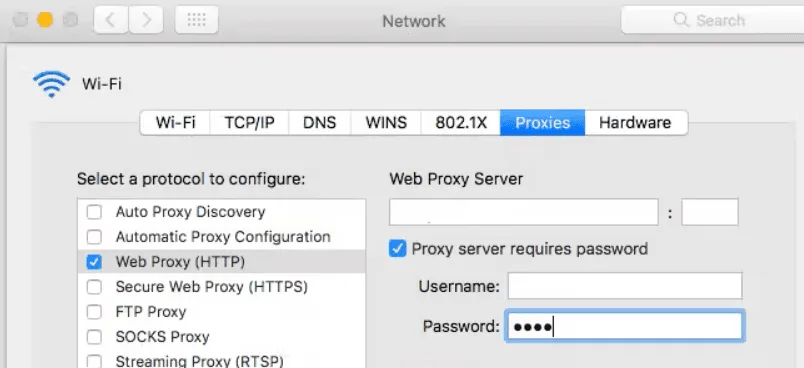Click the magnifier icon in Search
This screenshot has height=368, width=804.
(x=681, y=20)
